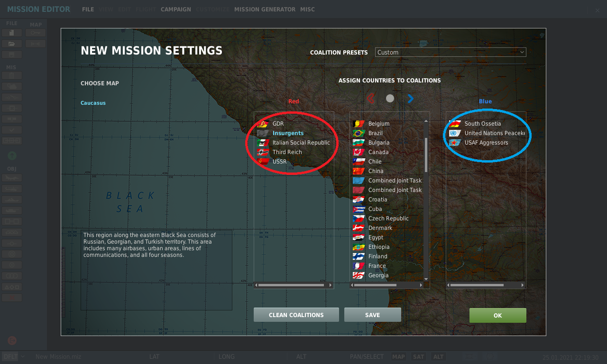The image size is (607, 364).
Task: Click the CLEAN COALITIONS button
Action: [296, 315]
